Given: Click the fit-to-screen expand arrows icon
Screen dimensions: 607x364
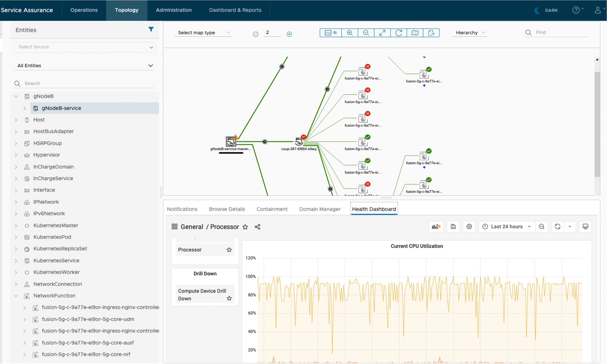Looking at the screenshot, I should (x=382, y=33).
